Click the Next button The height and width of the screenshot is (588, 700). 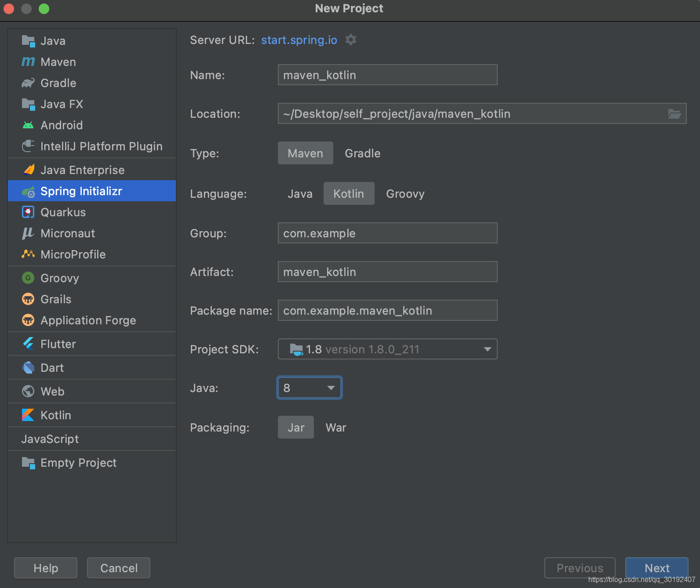(x=657, y=568)
